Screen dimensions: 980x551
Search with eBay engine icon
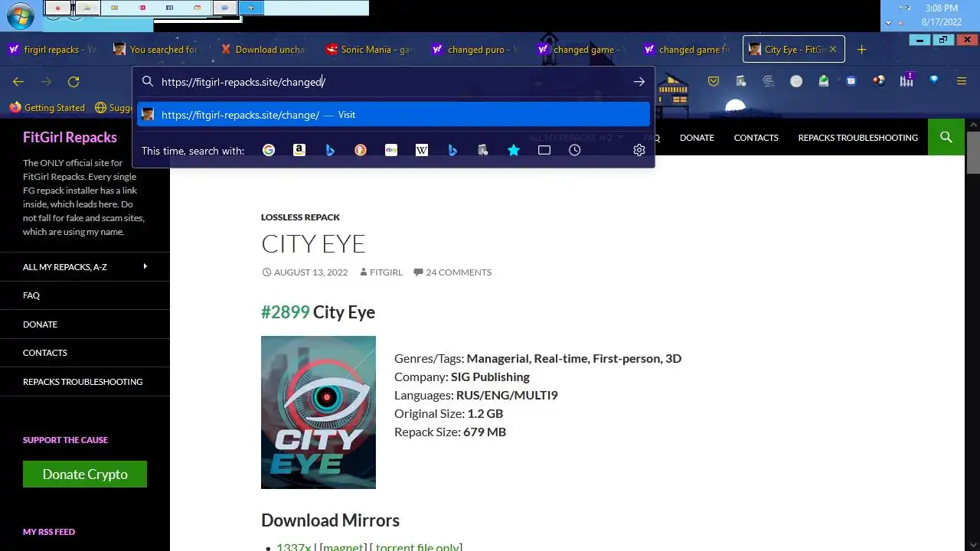[x=391, y=150]
